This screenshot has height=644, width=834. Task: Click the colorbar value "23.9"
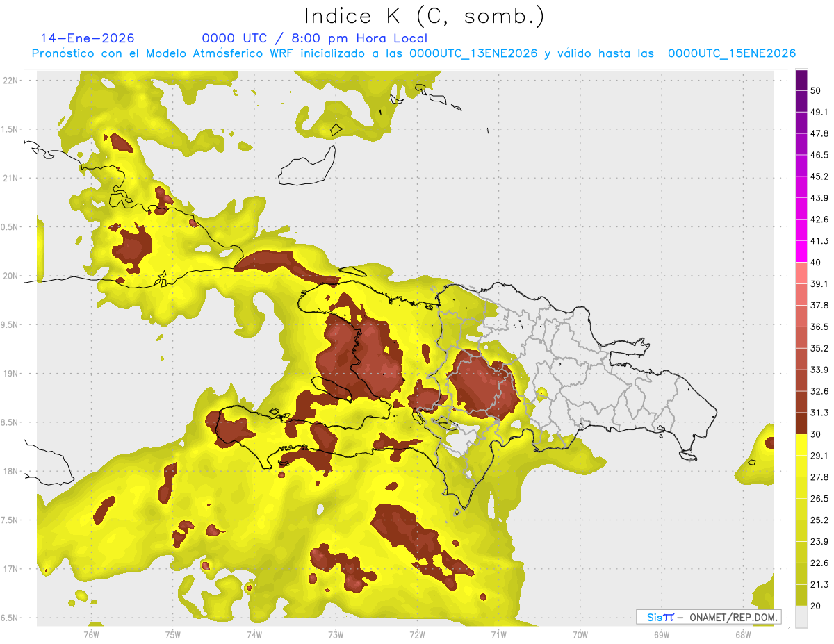tap(819, 542)
